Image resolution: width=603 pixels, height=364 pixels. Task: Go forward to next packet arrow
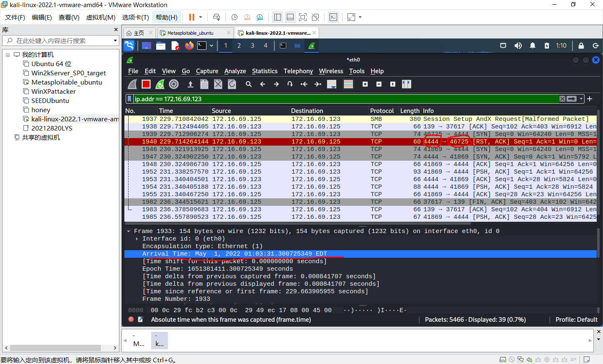pyautogui.click(x=276, y=84)
